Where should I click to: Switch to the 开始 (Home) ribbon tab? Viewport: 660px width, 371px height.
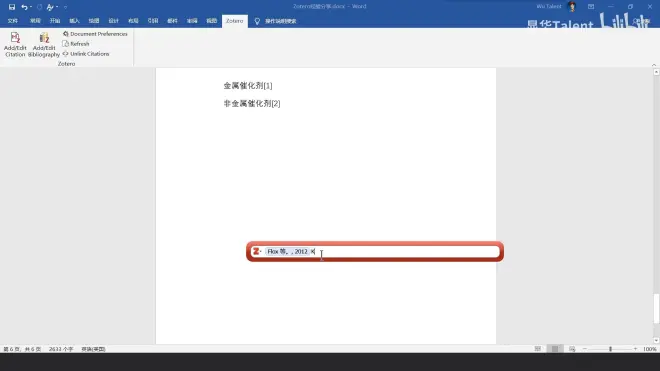point(55,21)
